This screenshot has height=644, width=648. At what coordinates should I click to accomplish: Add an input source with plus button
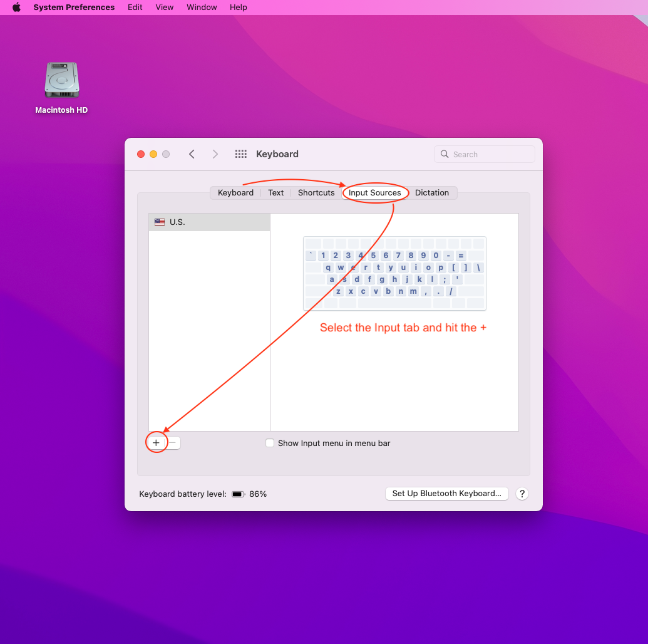point(156,443)
